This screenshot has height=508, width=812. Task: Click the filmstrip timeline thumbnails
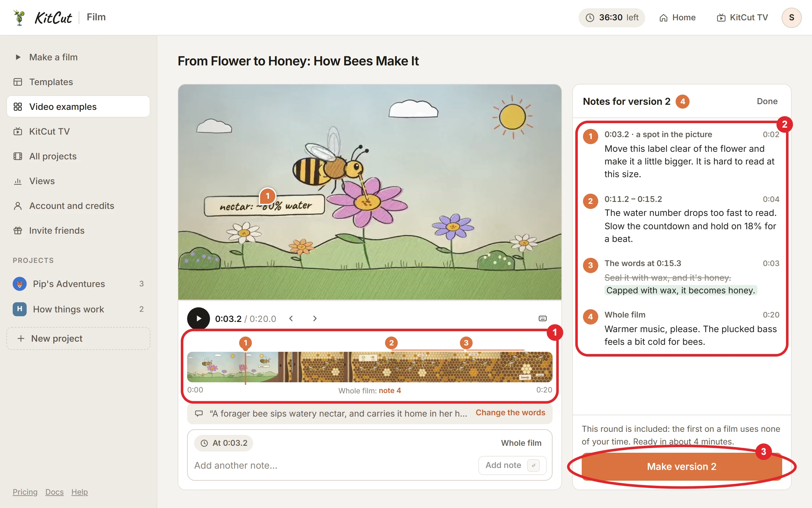point(370,367)
